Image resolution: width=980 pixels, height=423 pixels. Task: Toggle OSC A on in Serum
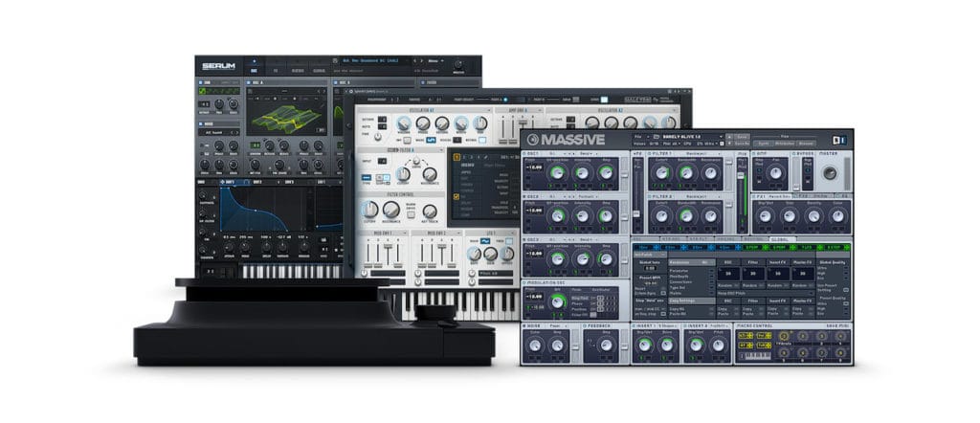pyautogui.click(x=248, y=82)
